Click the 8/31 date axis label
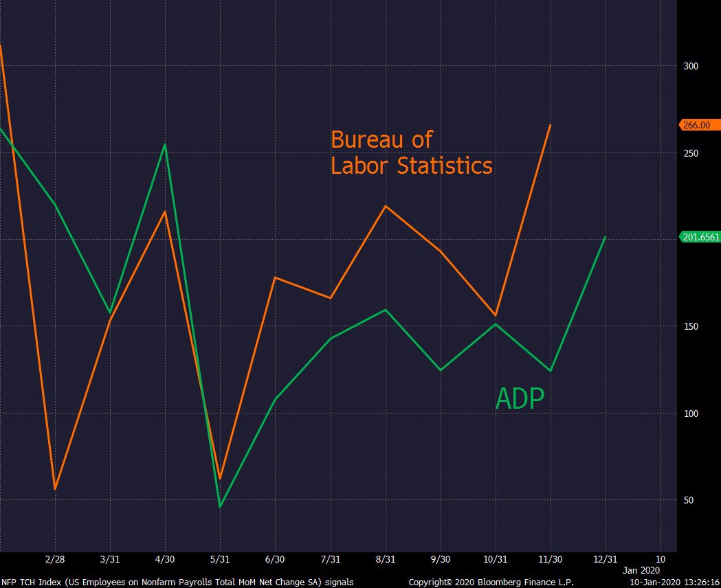Image resolution: width=721 pixels, height=588 pixels. pyautogui.click(x=386, y=559)
